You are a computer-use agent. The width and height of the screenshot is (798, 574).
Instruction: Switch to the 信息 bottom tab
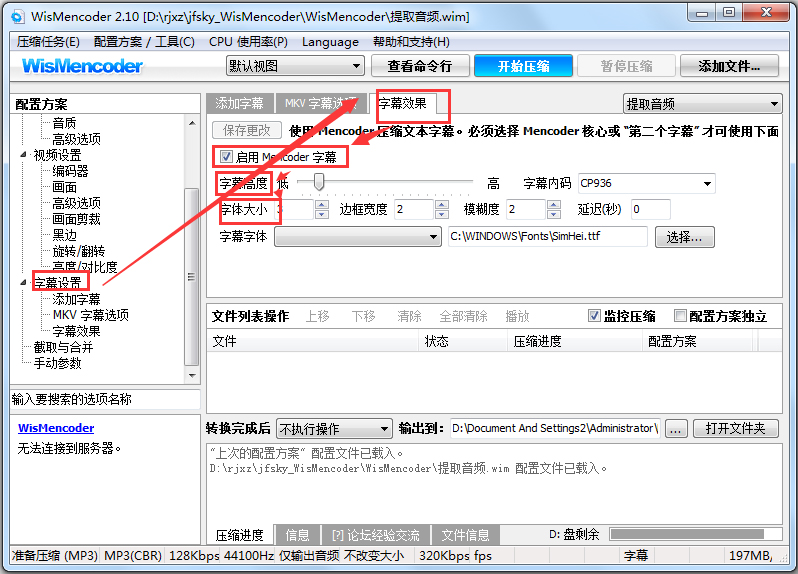pyautogui.click(x=298, y=535)
